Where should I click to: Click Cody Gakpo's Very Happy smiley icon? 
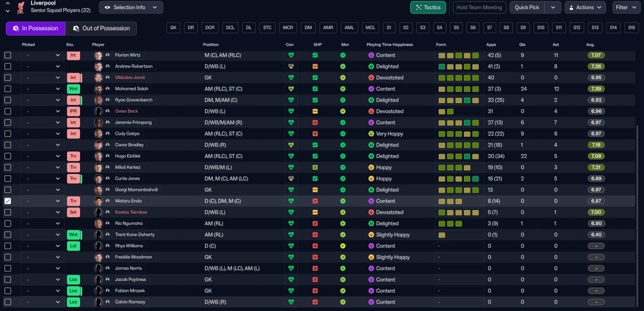coord(371,134)
